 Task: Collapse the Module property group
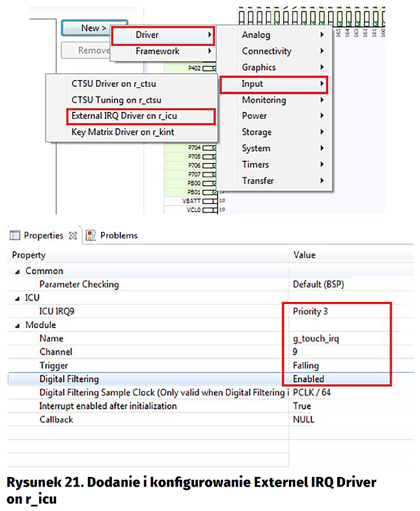click(17, 325)
